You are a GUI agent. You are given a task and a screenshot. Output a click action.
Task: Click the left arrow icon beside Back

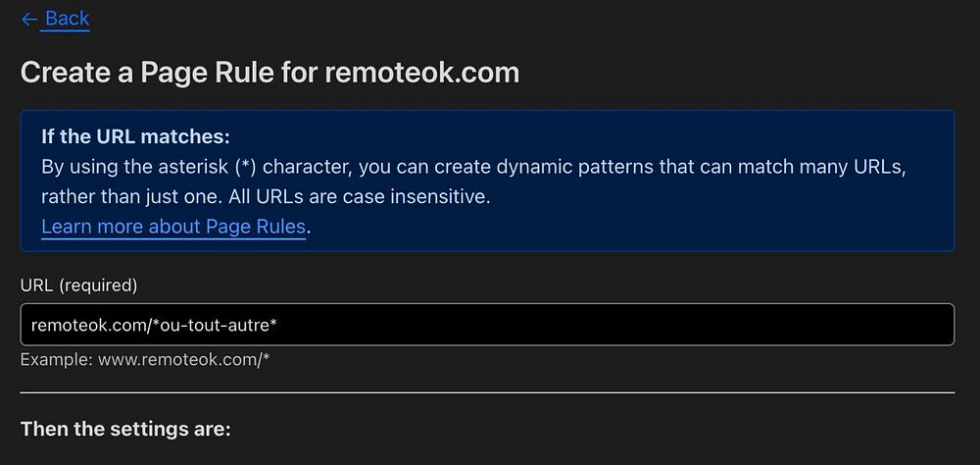click(29, 20)
